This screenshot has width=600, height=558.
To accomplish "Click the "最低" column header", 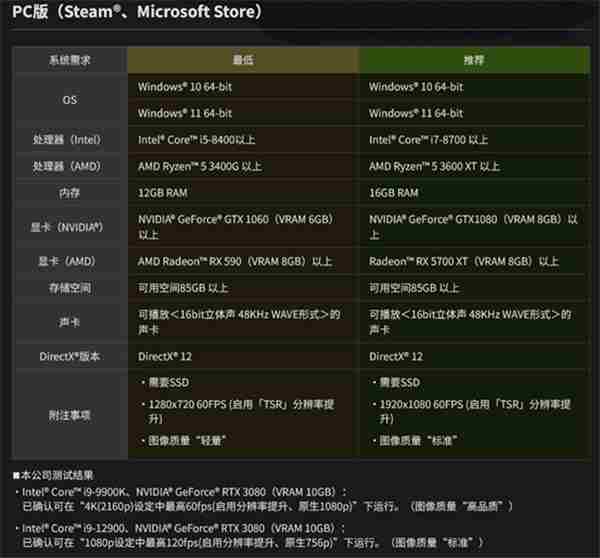I will click(243, 60).
